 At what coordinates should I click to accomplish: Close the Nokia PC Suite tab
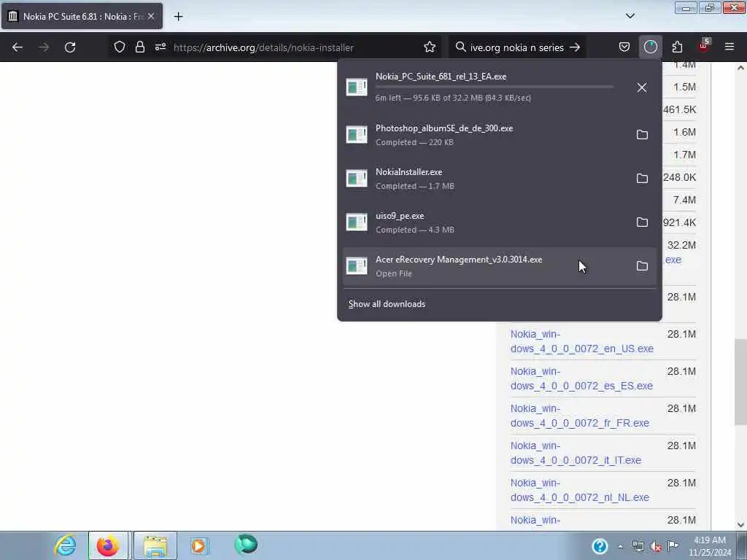point(151,16)
